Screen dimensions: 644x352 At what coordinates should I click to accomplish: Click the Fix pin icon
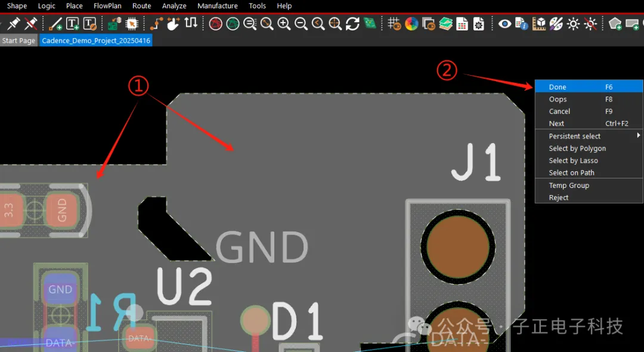tap(14, 23)
